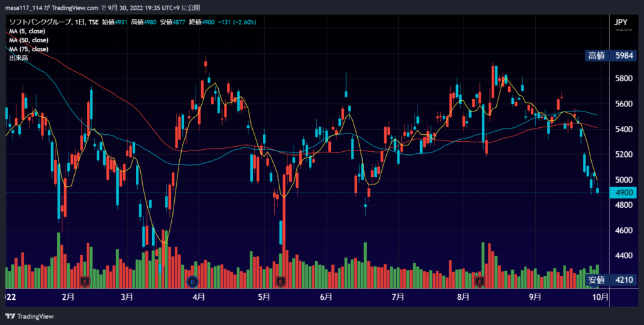Image resolution: width=644 pixels, height=325 pixels.
Task: Click the 9月 label on time axis
Action: pyautogui.click(x=535, y=297)
